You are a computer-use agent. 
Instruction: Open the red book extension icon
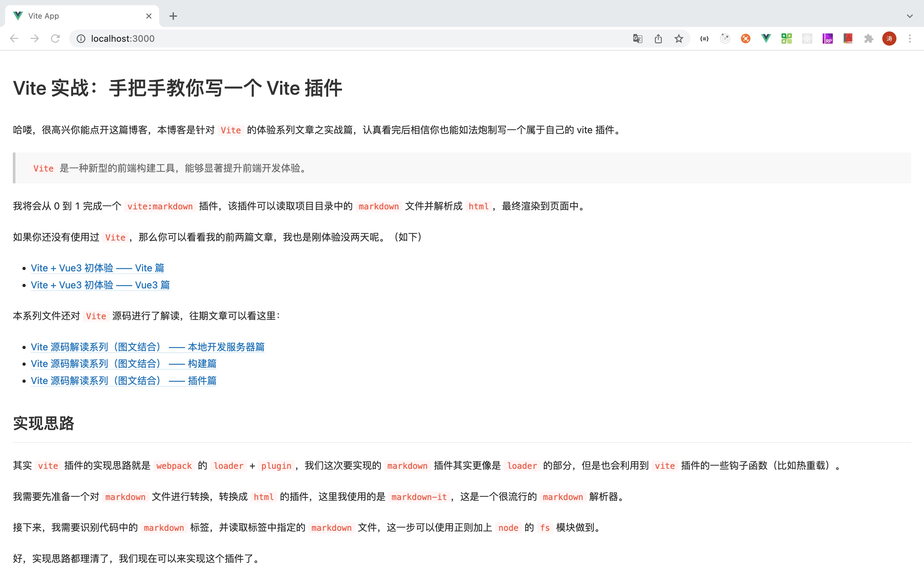coord(848,39)
